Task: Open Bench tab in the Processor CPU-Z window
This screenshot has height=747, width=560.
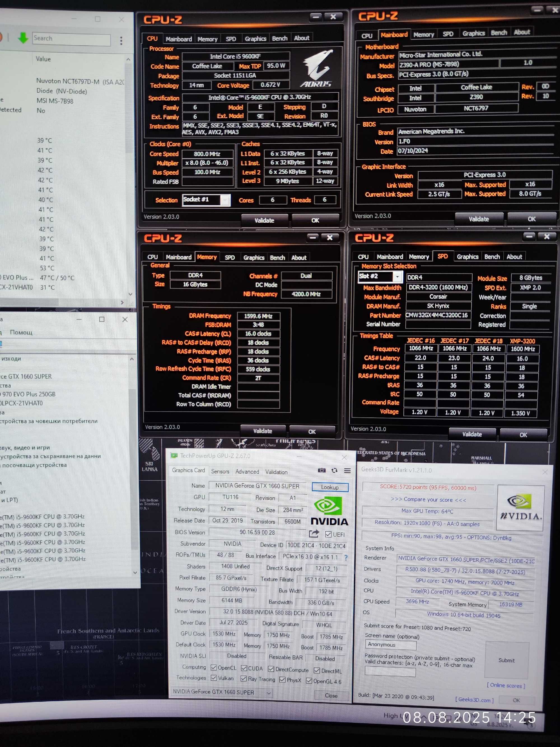Action: (280, 38)
